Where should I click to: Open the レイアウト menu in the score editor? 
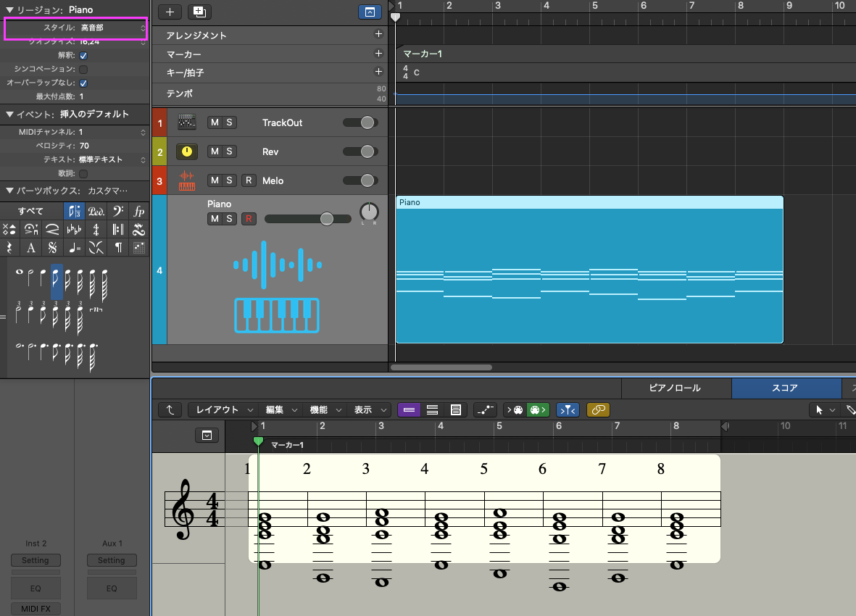click(x=223, y=409)
